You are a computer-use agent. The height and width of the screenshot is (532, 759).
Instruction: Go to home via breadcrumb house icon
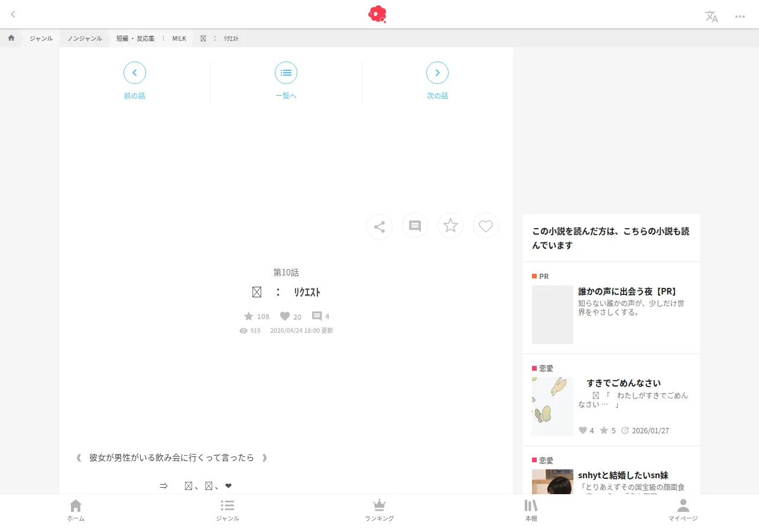[11, 38]
